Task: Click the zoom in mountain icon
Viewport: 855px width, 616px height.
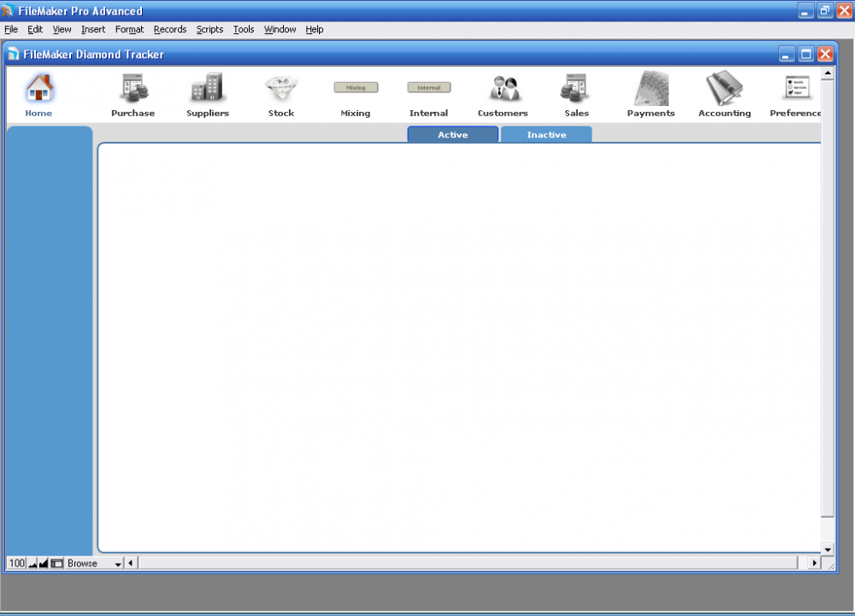Action: click(x=44, y=563)
